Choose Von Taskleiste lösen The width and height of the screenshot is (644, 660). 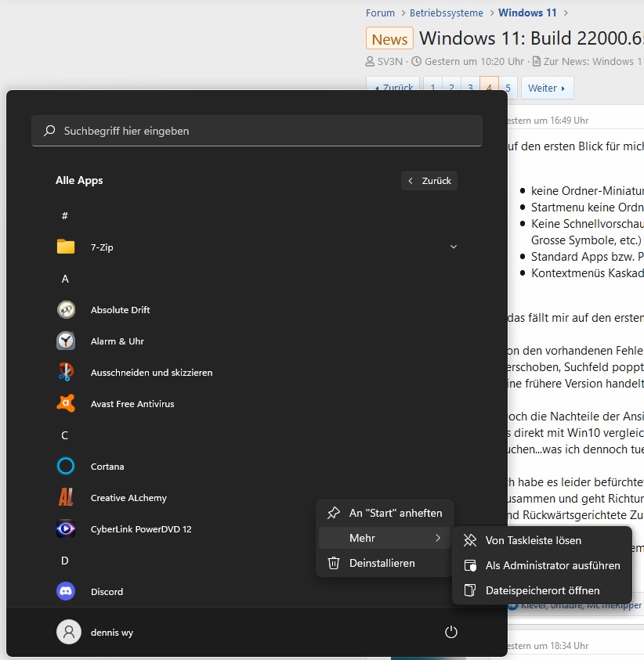tap(542, 540)
